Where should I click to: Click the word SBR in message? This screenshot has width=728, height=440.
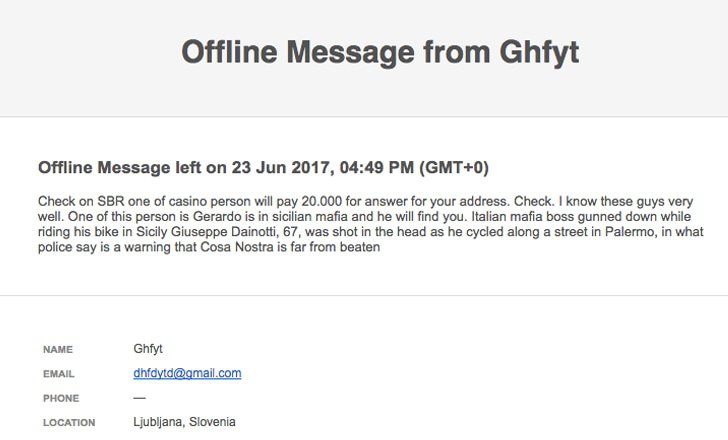pos(110,201)
